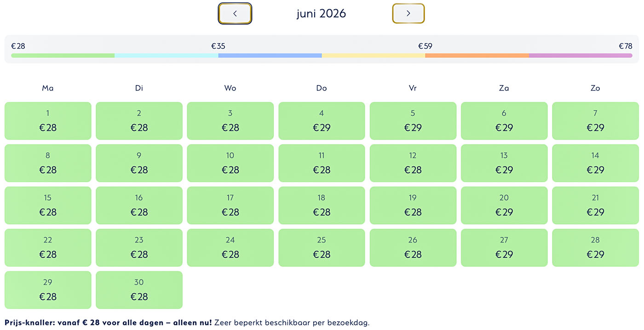Go to the previous month
Screen dimensions: 644x330
[235, 13]
